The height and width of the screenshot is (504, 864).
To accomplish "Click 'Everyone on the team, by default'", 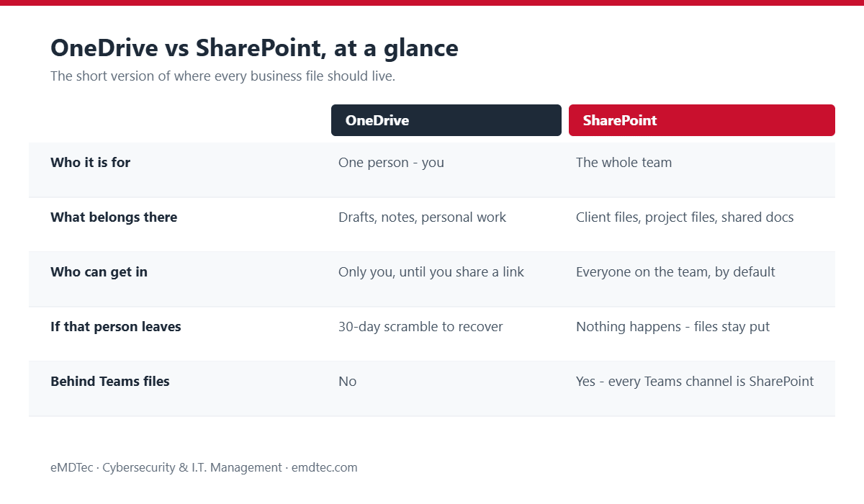I will 675,272.
